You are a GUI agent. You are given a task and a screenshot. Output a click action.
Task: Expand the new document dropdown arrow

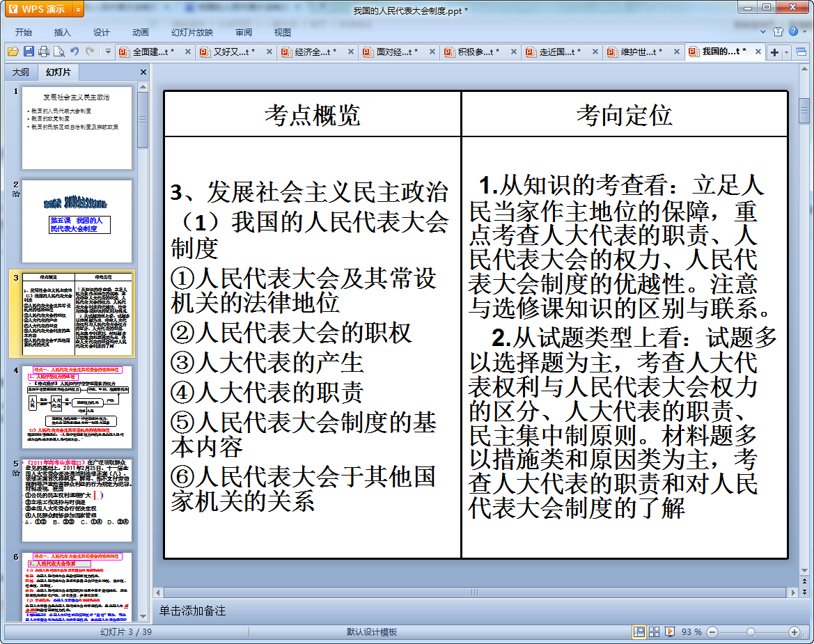[786, 52]
